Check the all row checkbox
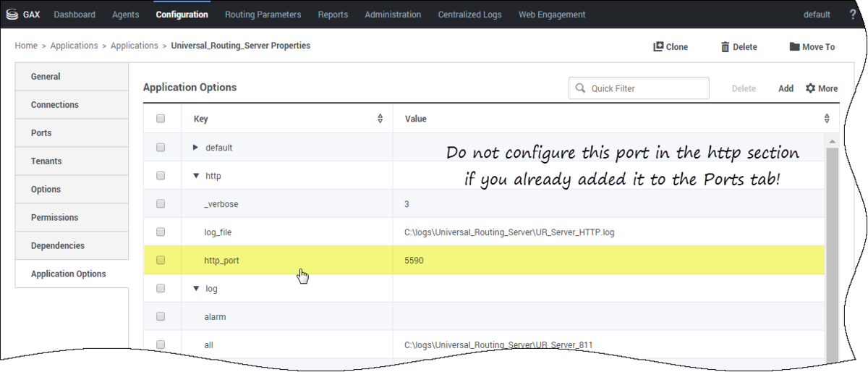 (161, 344)
